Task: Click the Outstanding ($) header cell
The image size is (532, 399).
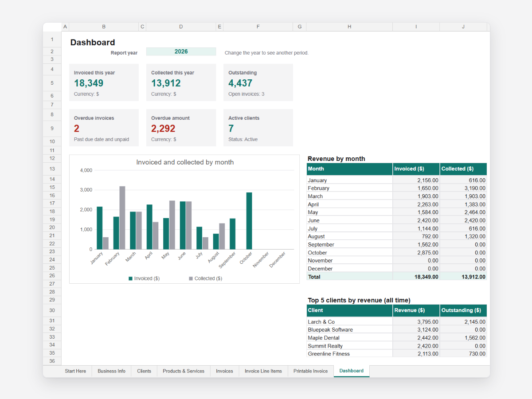Action: [x=463, y=310]
